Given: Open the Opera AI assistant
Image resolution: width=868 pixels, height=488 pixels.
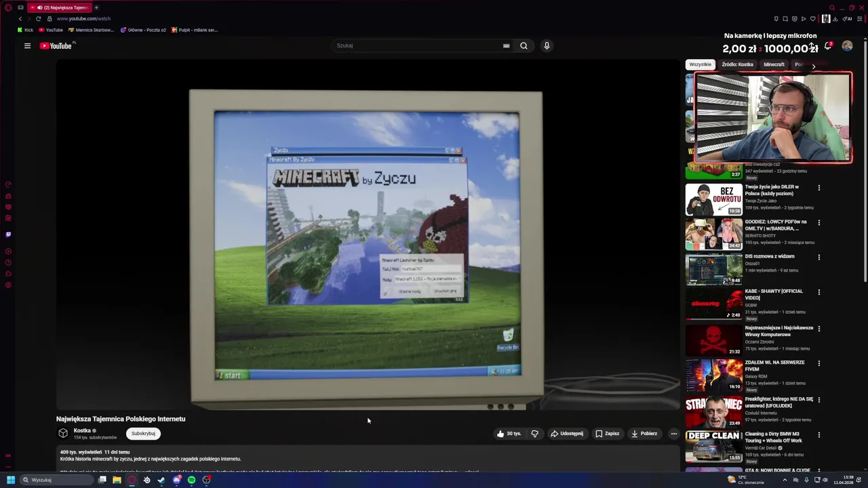Looking at the screenshot, I should [846, 19].
